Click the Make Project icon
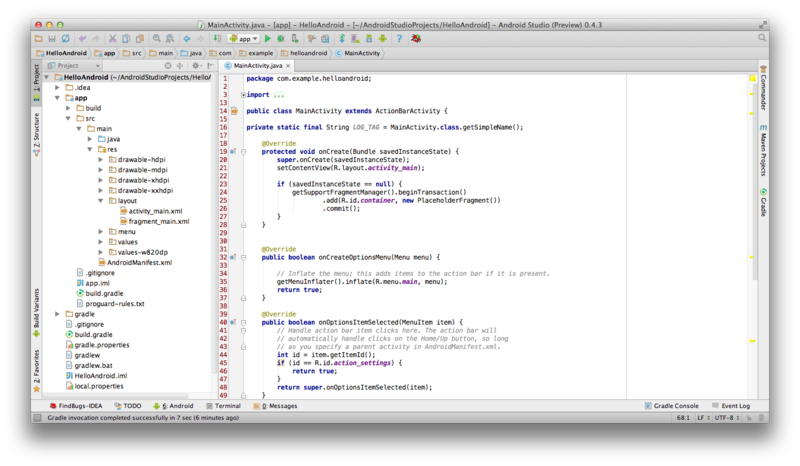The image size is (800, 466). click(217, 38)
